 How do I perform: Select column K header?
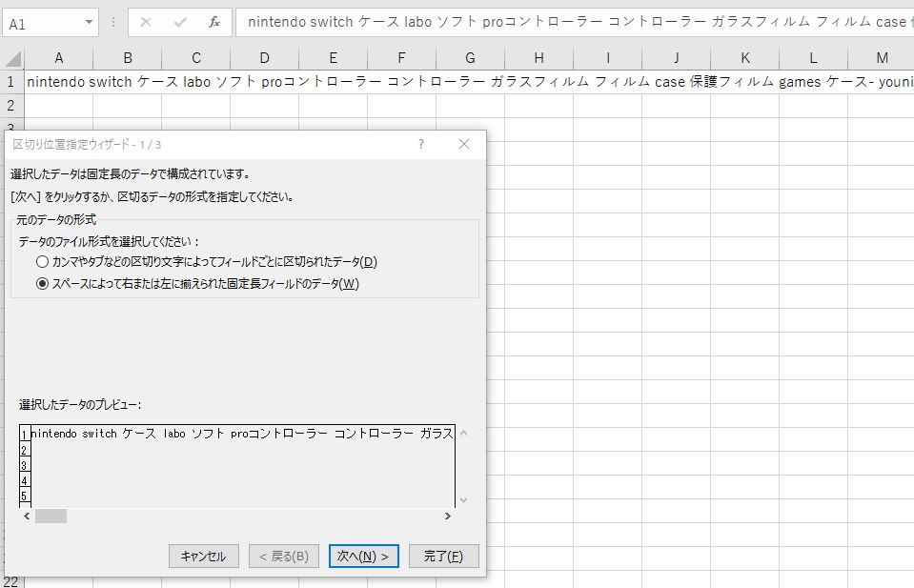tap(745, 58)
